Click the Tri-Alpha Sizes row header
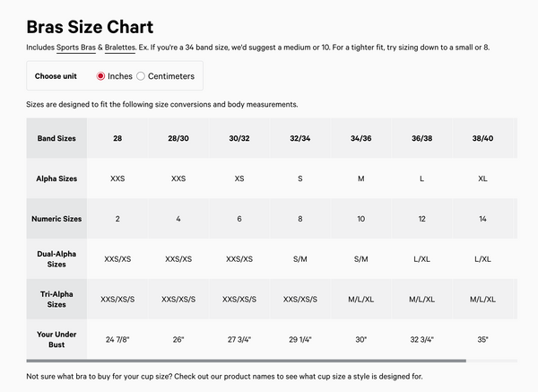The height and width of the screenshot is (392, 538). tap(56, 299)
